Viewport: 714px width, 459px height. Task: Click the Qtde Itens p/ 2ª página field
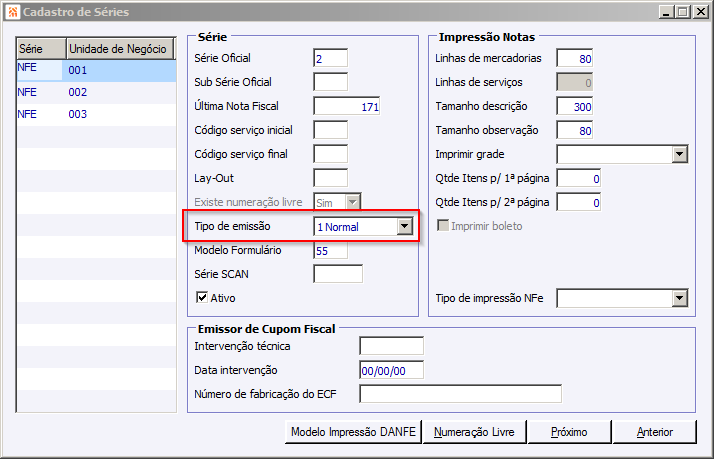click(x=579, y=202)
